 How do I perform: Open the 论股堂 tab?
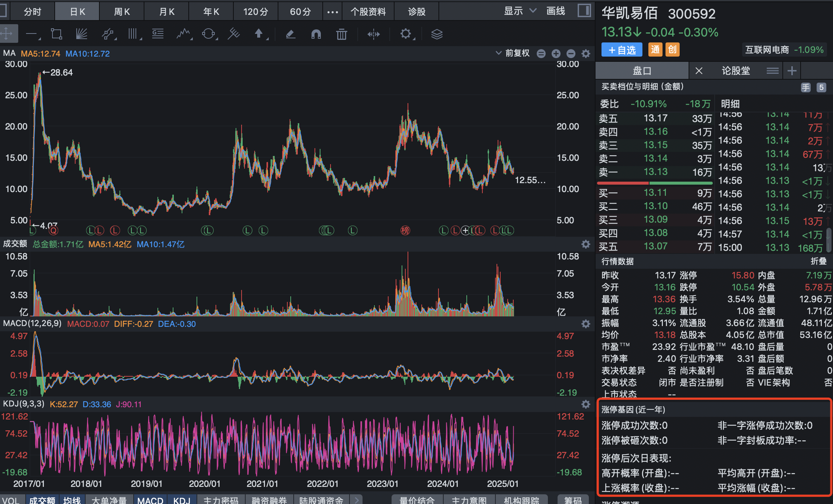[x=735, y=71]
